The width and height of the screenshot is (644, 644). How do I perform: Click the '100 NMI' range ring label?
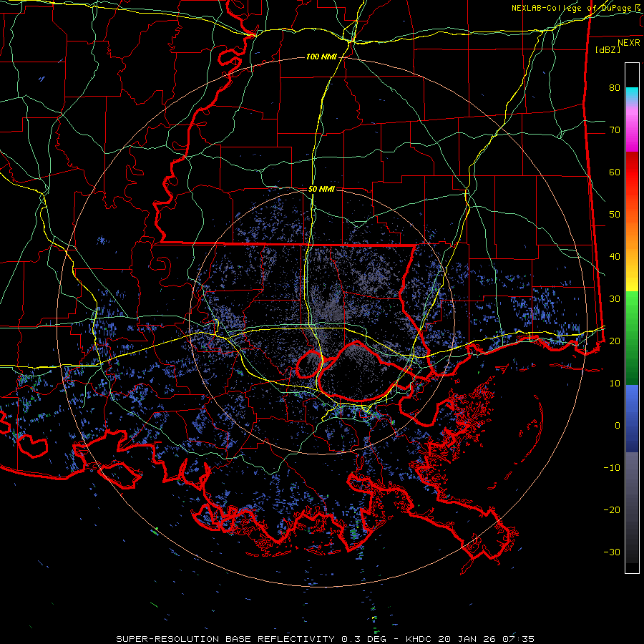321,57
